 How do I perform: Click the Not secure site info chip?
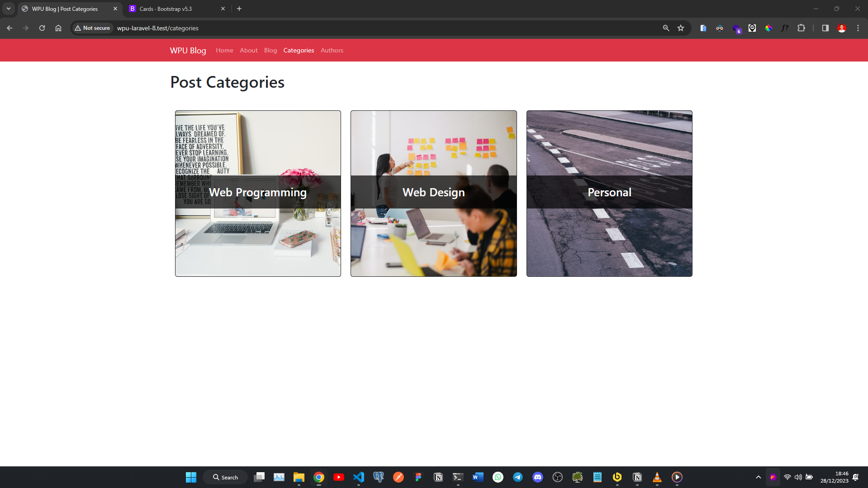click(93, 28)
